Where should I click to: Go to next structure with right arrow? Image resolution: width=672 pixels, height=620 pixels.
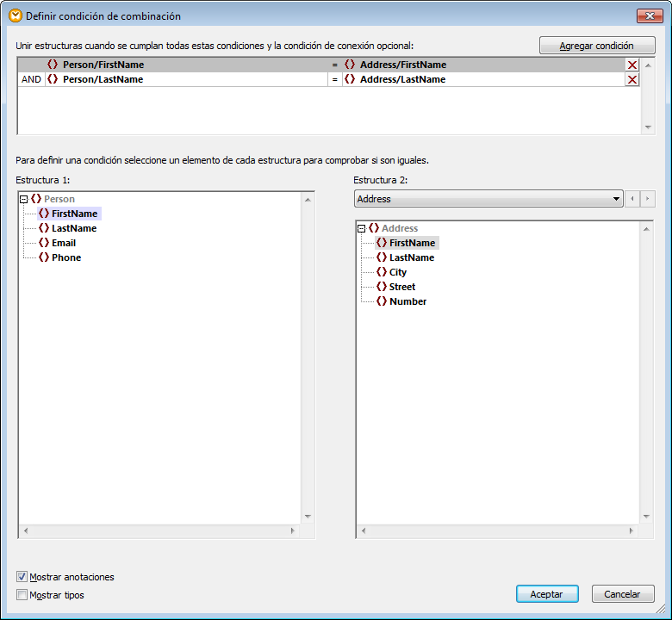coord(648,199)
